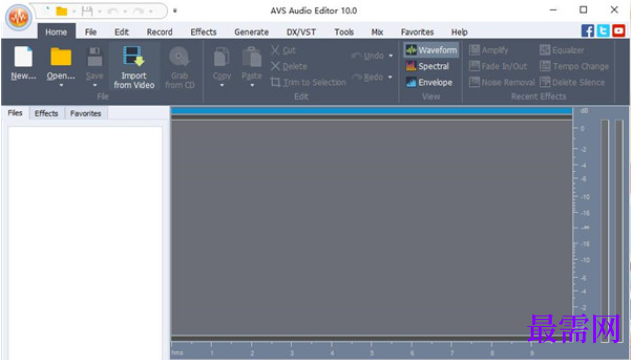Image resolution: width=639 pixels, height=360 pixels.
Task: Click the left level meter bar
Action: (605, 230)
